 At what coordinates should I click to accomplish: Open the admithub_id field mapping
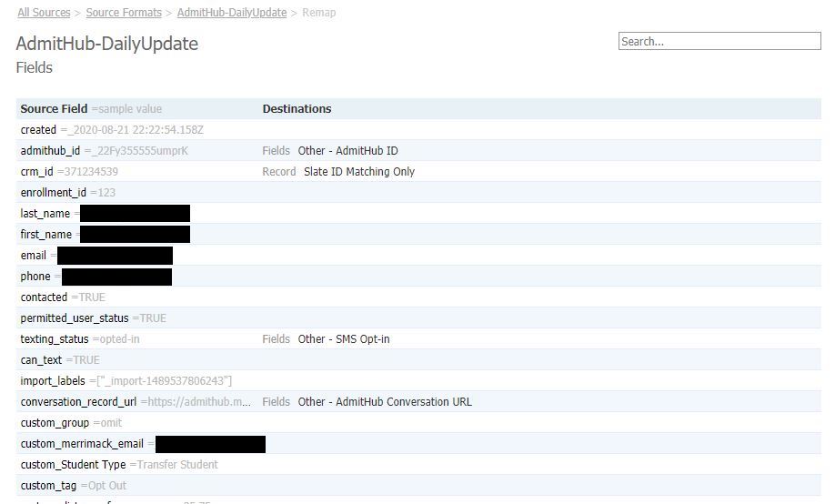pos(418,151)
